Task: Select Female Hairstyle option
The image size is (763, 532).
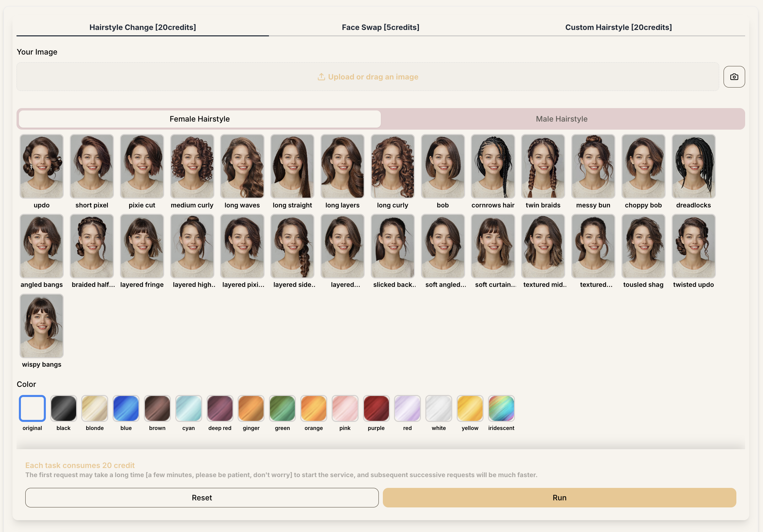Action: [x=200, y=119]
